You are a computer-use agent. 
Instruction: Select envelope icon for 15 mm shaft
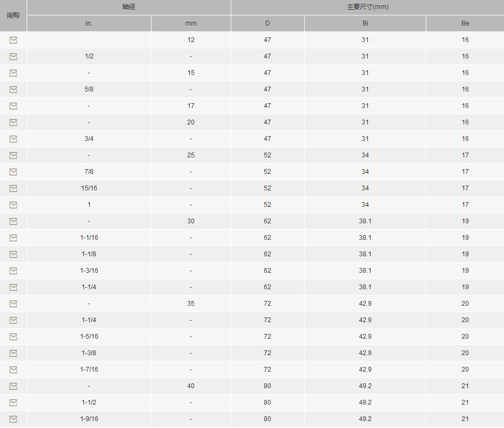point(13,73)
